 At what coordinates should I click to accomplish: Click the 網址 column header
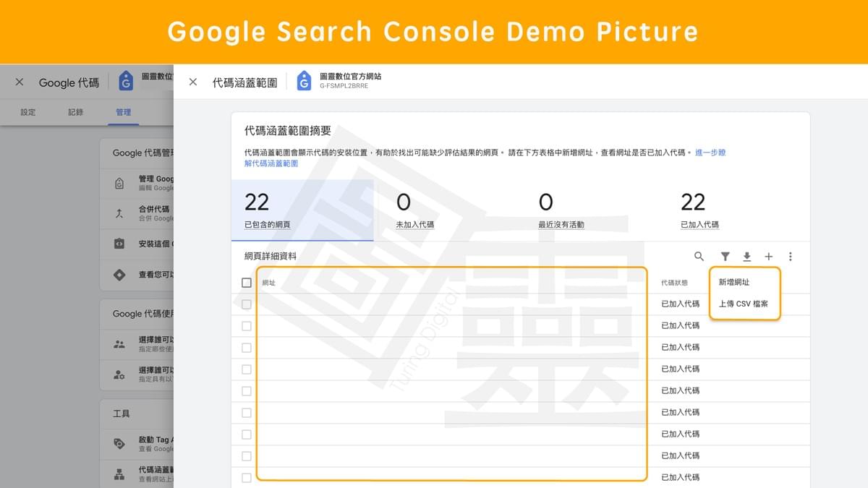pyautogui.click(x=268, y=283)
